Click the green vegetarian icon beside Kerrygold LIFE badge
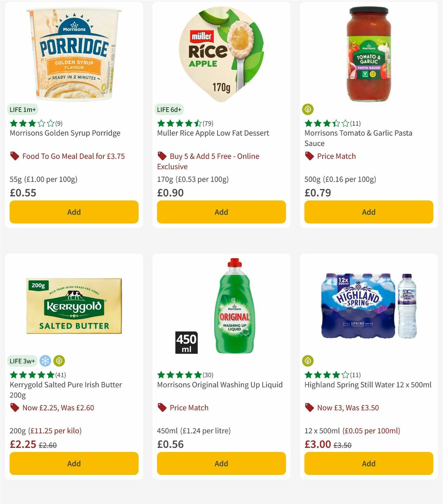Viewport: 443px width, 504px height. [58, 361]
